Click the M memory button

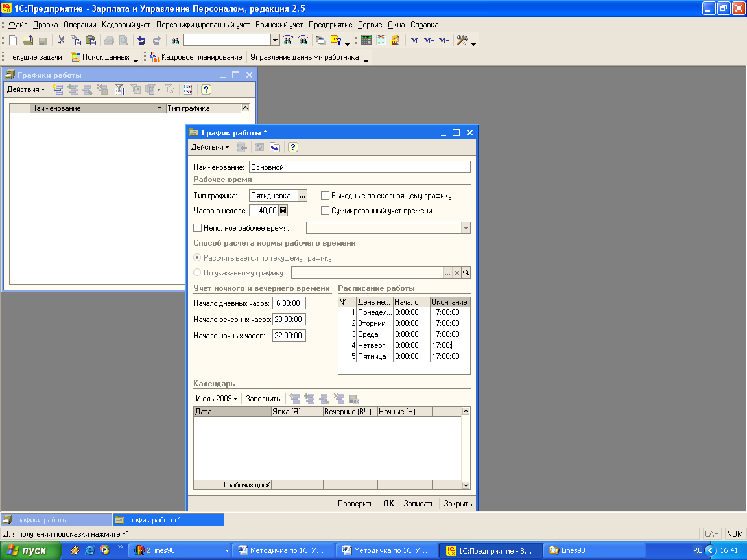[x=414, y=41]
